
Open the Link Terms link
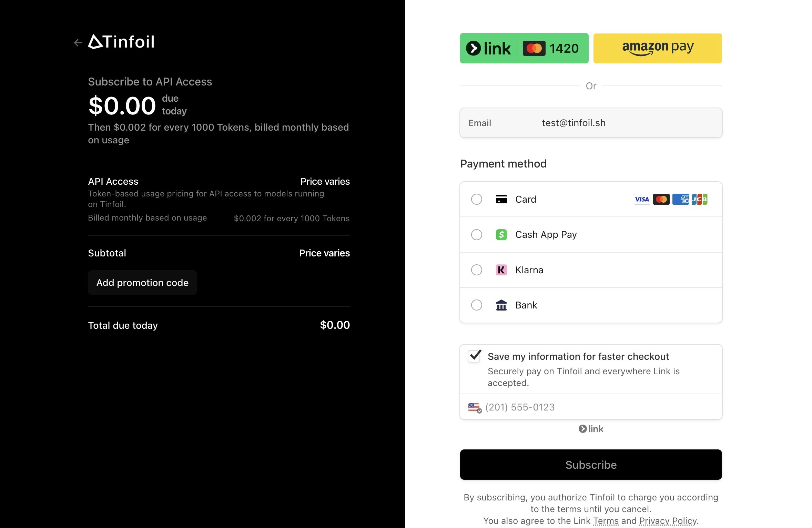pos(606,521)
